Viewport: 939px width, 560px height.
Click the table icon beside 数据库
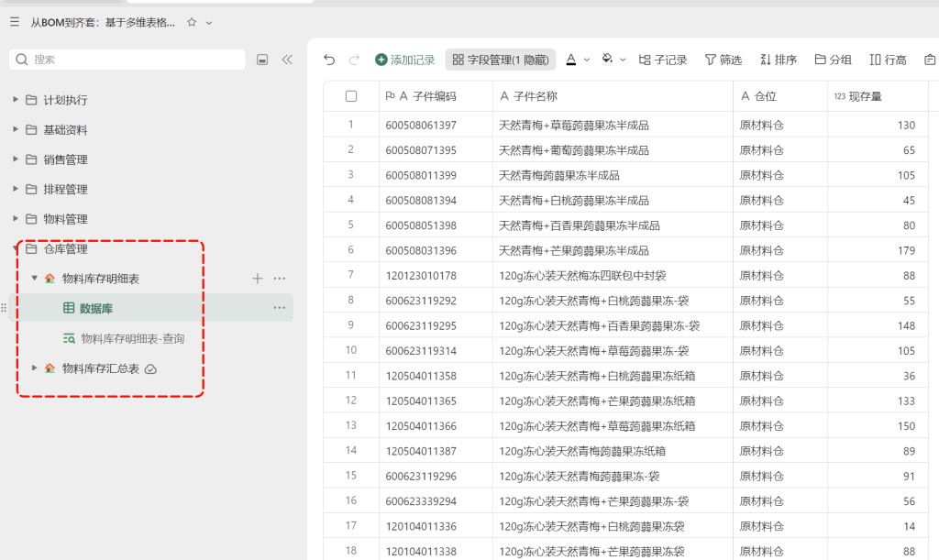pos(69,308)
